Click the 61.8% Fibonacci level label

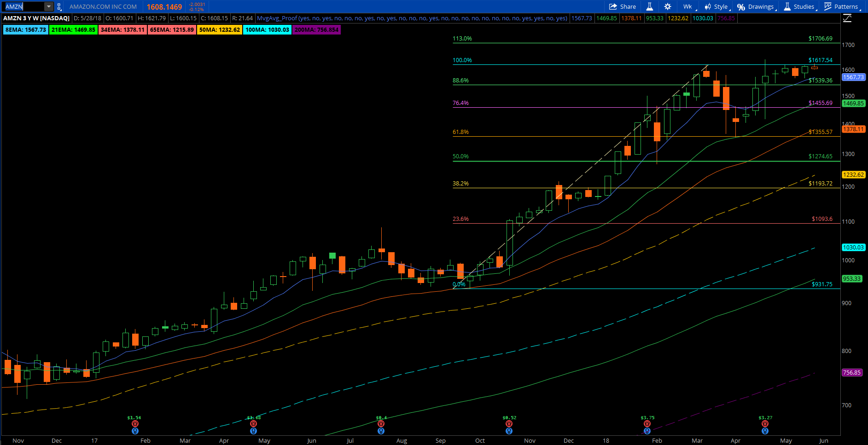click(460, 132)
